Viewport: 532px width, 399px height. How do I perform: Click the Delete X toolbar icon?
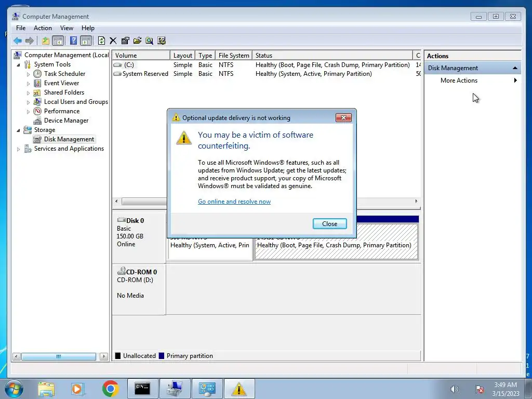(x=113, y=41)
